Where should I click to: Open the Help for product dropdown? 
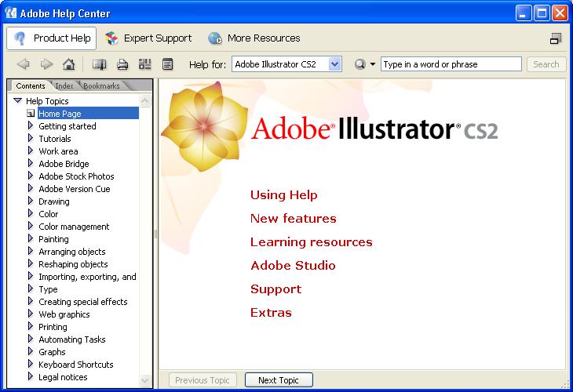coord(334,64)
